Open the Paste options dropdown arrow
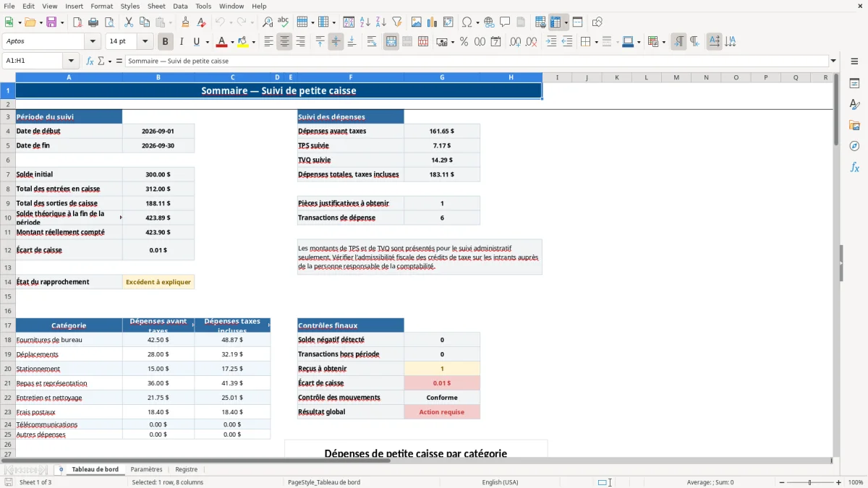The image size is (868, 488). (x=170, y=22)
